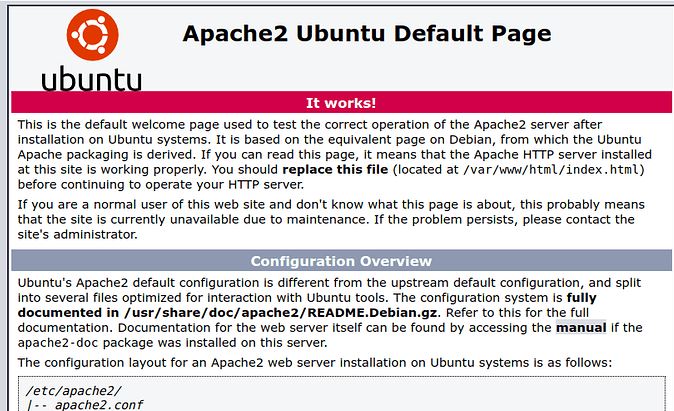This screenshot has height=411, width=674.
Task: Click the It works! banner
Action: (x=341, y=103)
